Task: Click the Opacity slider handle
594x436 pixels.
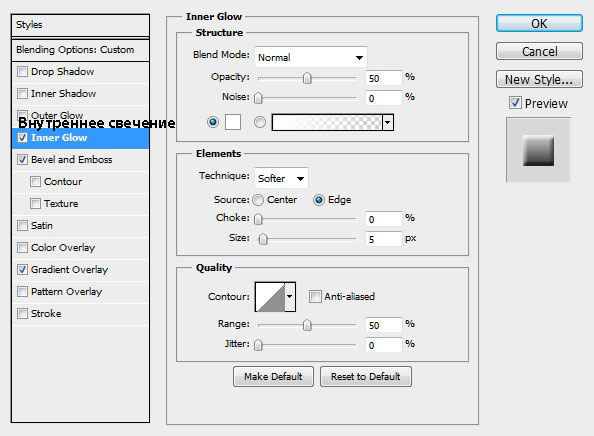Action: point(307,78)
